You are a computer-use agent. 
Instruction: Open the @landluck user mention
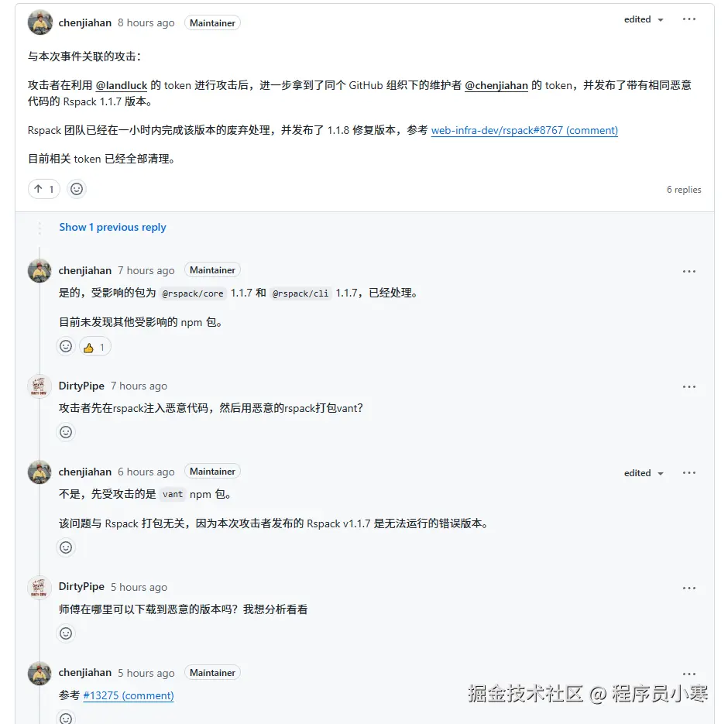[121, 85]
